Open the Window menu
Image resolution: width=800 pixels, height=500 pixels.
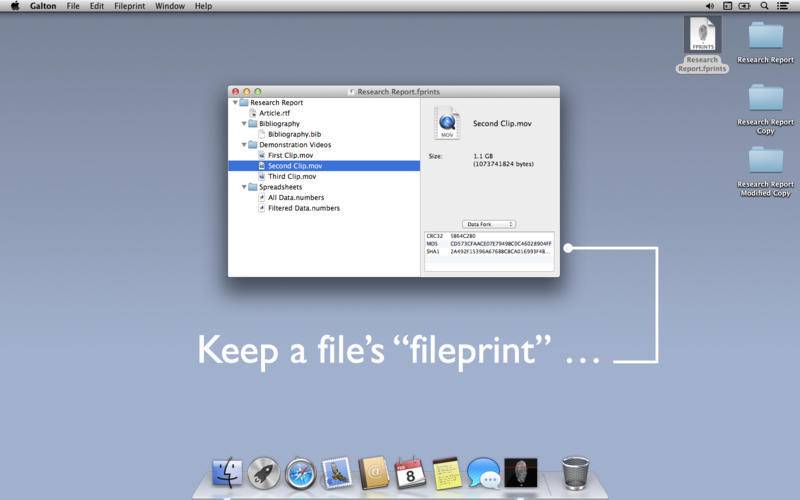click(169, 6)
